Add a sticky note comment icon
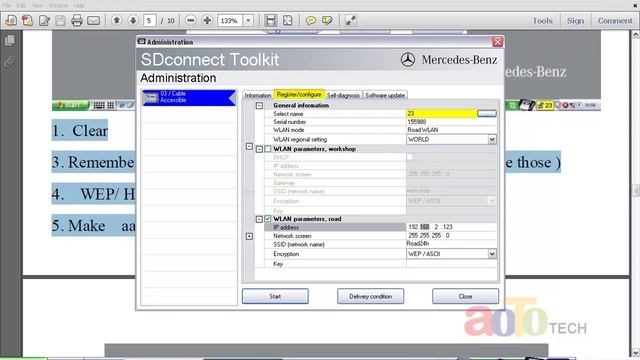 click(311, 20)
